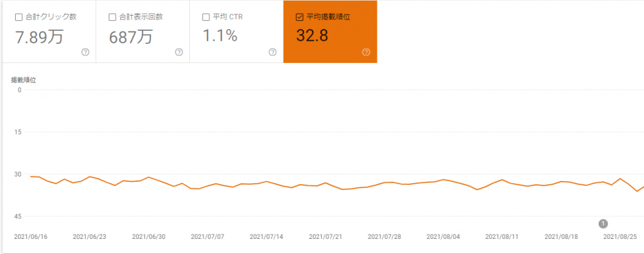
Task: Click the 2021/07/21 date label
Action: pos(326,237)
